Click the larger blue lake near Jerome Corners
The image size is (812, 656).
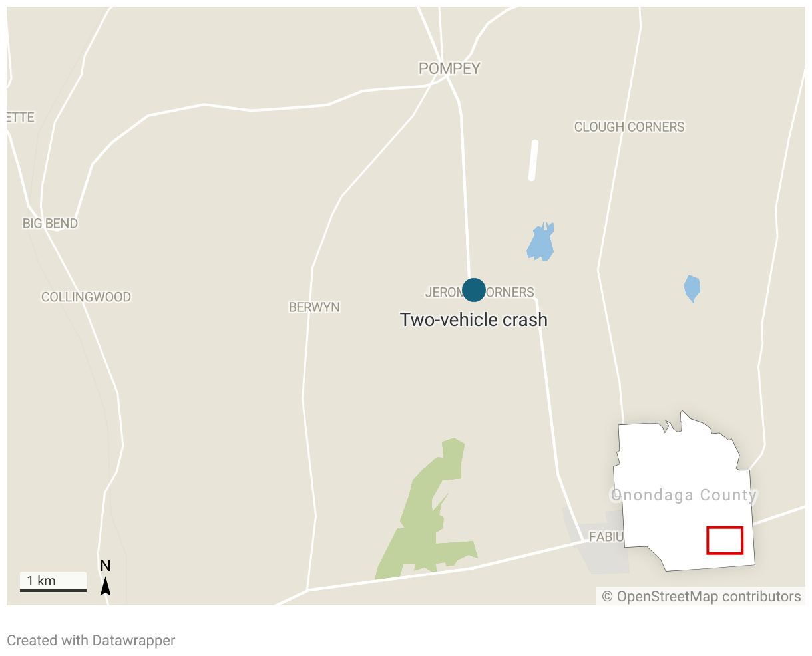pos(540,242)
